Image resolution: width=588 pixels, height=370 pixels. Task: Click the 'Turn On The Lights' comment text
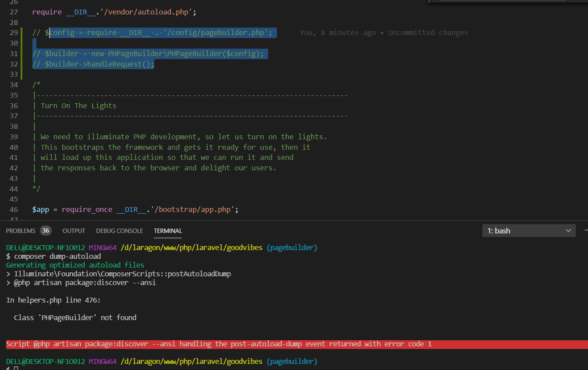[x=78, y=105]
